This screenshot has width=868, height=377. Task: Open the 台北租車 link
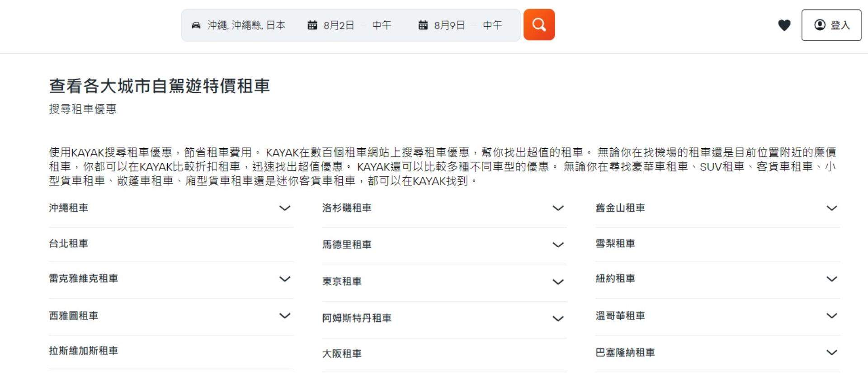point(69,244)
